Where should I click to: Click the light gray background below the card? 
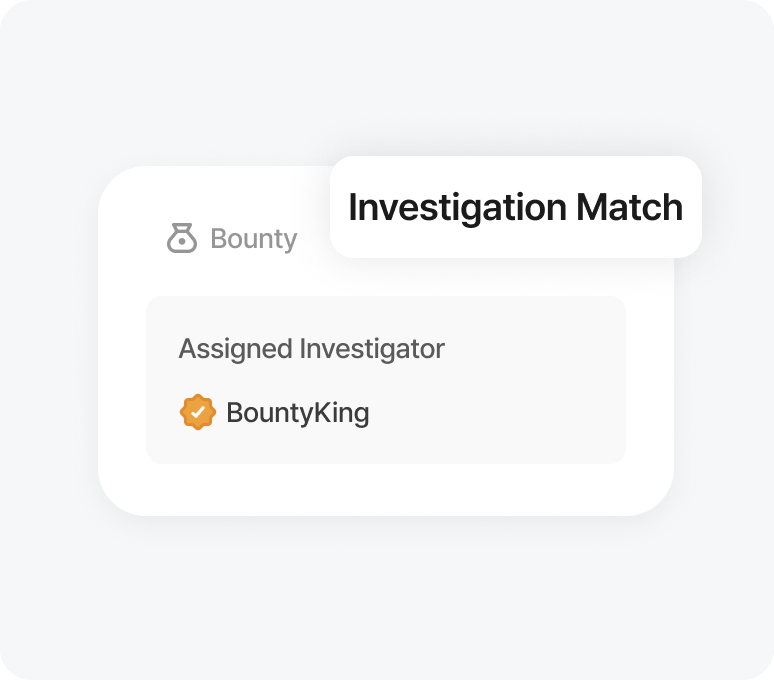385,600
